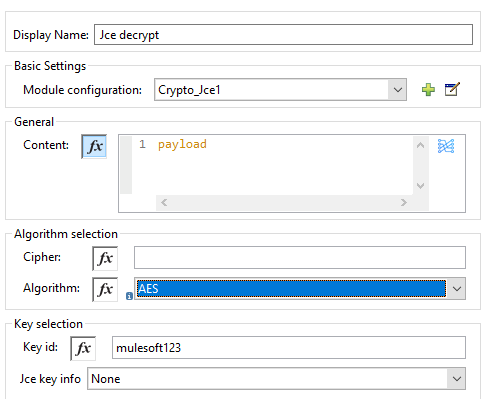
Task: Click the Content editor scroll left arrow
Action: 164,203
